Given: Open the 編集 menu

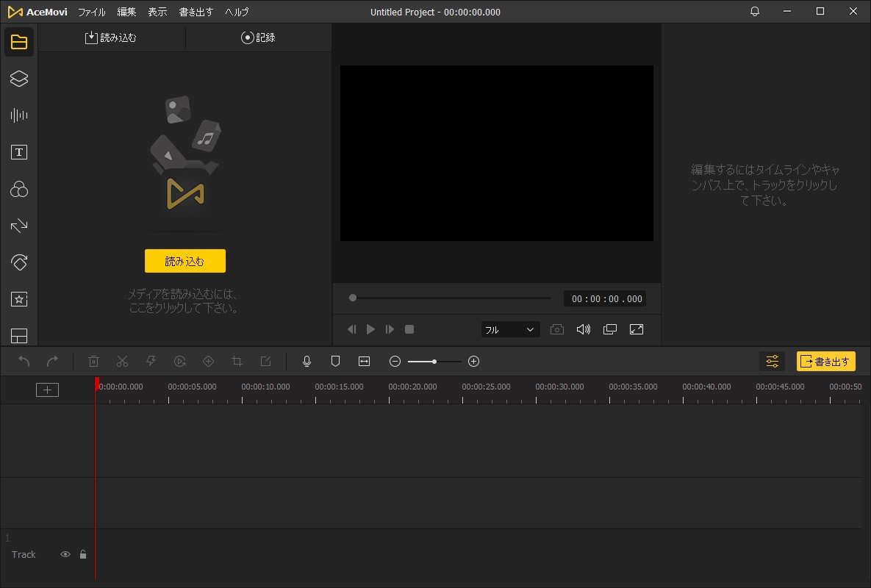Looking at the screenshot, I should click(x=127, y=12).
